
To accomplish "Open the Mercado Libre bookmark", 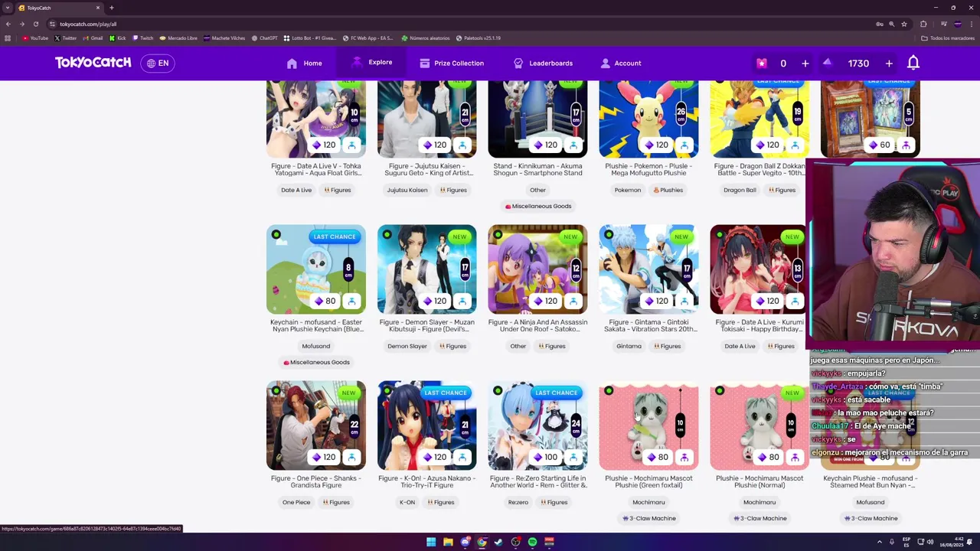I will [x=178, y=37].
